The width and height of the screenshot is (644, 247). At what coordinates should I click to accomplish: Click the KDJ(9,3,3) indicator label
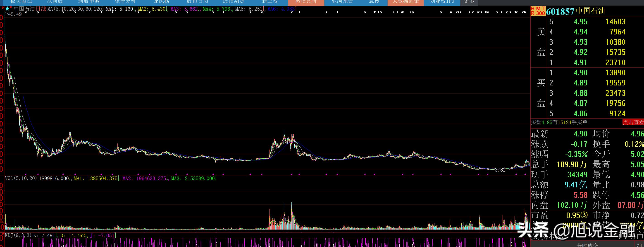pyautogui.click(x=18, y=235)
